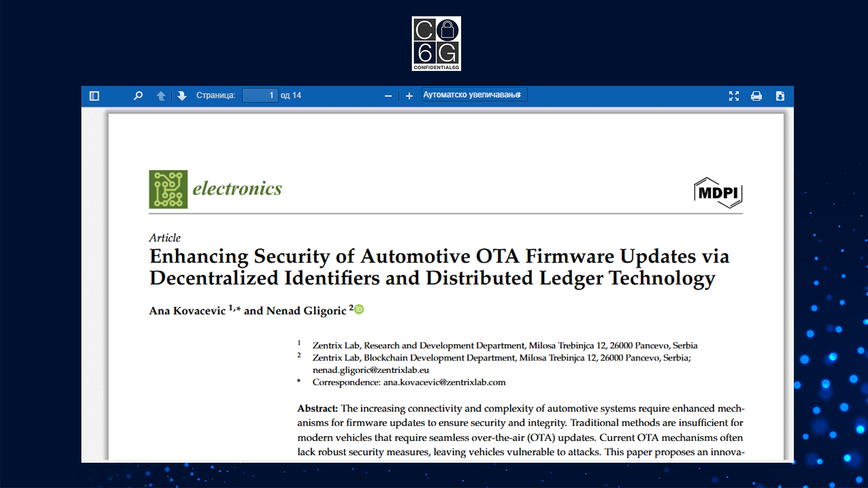Click the fullscreen expand icon
The image size is (868, 488).
pos(734,95)
